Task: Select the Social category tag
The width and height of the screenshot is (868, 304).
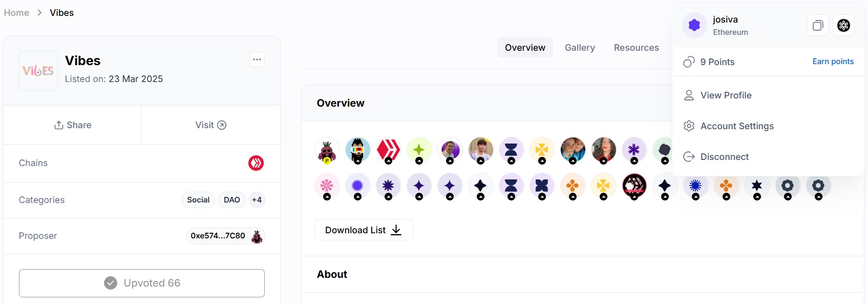Action: pos(198,200)
